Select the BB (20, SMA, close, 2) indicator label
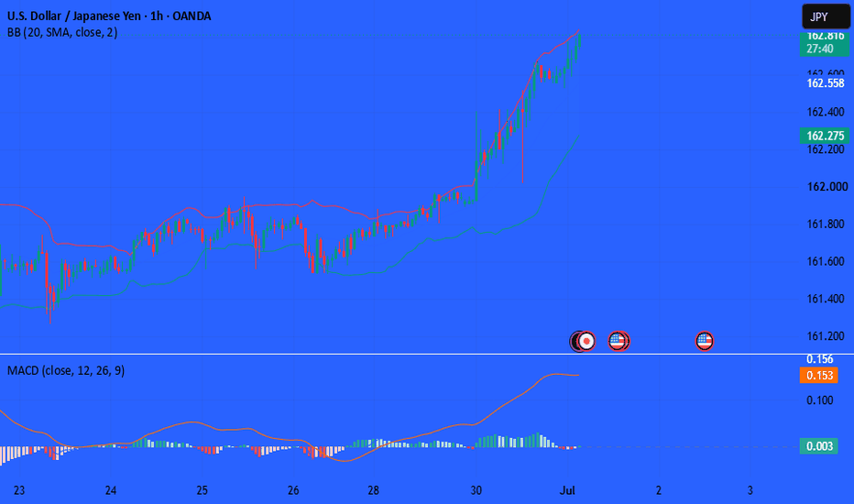Image resolution: width=854 pixels, height=504 pixels. pos(62,33)
